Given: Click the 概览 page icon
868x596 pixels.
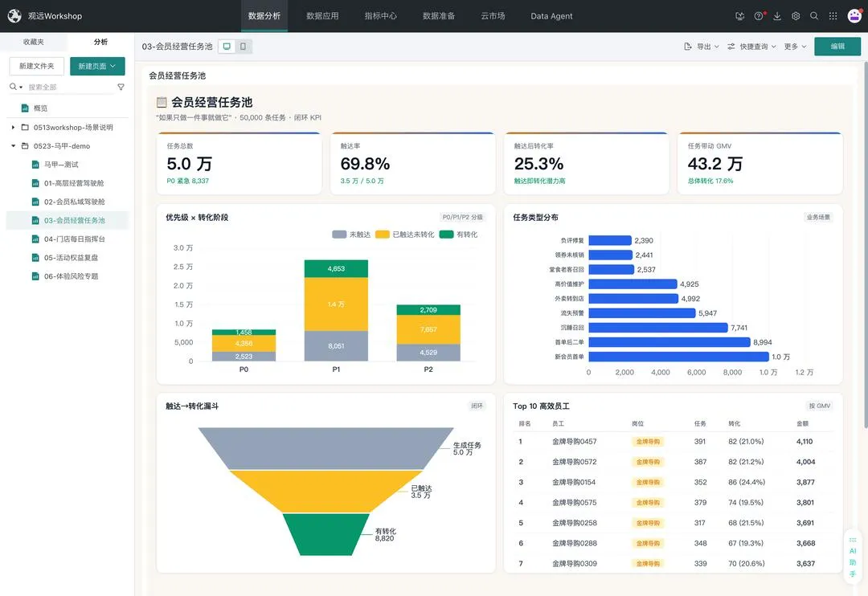Looking at the screenshot, I should coord(25,108).
